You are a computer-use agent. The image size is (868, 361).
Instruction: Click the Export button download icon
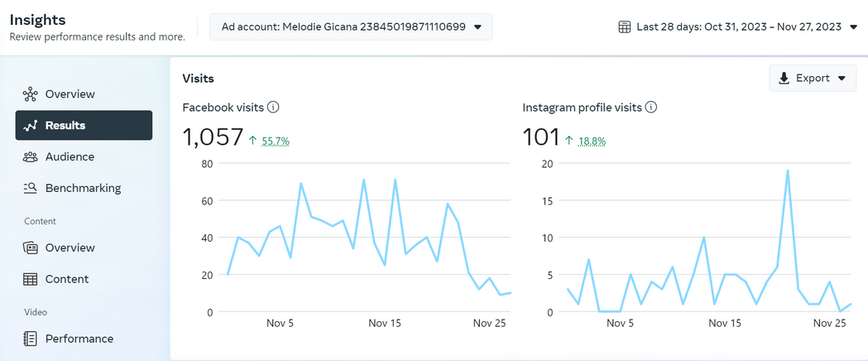point(784,78)
